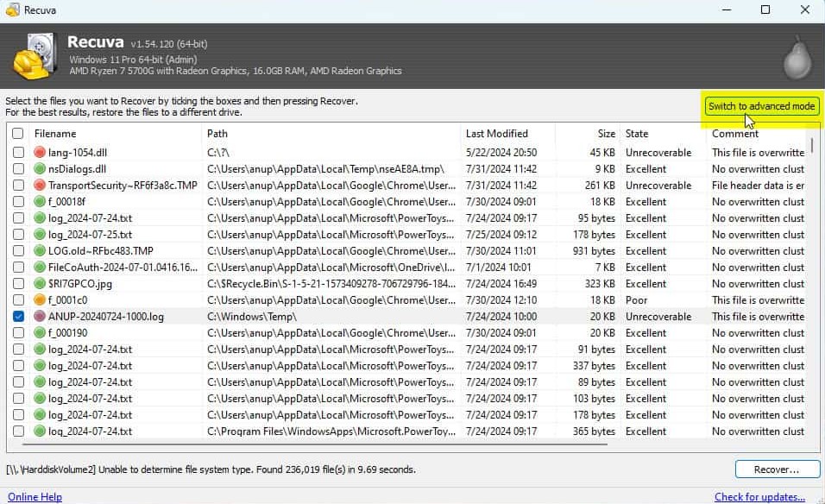Tick the checkbox for LOG.old~RFbc483.TMP
This screenshot has height=504, width=825.
tap(18, 251)
